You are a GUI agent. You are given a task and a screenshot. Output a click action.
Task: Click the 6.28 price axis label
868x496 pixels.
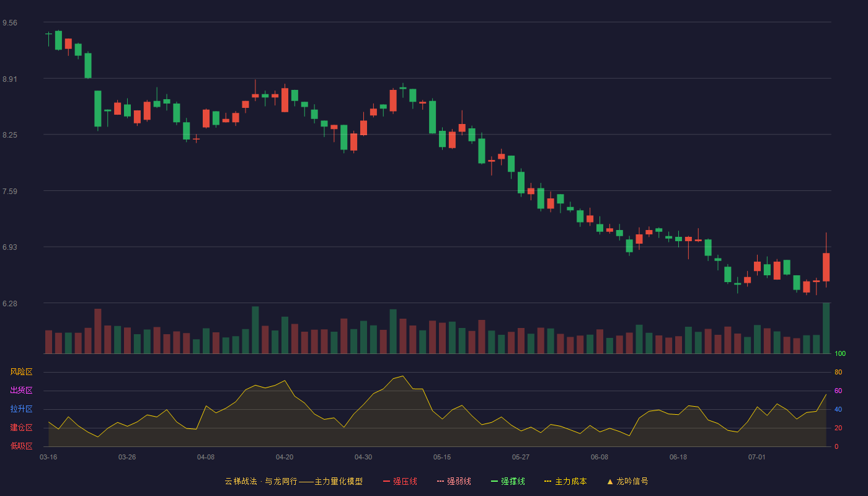10,304
